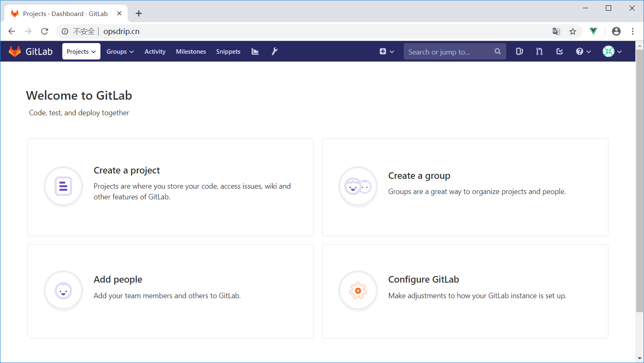Screen dimensions: 644x363
Task: Click 'Code, test, and deploy together' text
Action: tap(79, 113)
